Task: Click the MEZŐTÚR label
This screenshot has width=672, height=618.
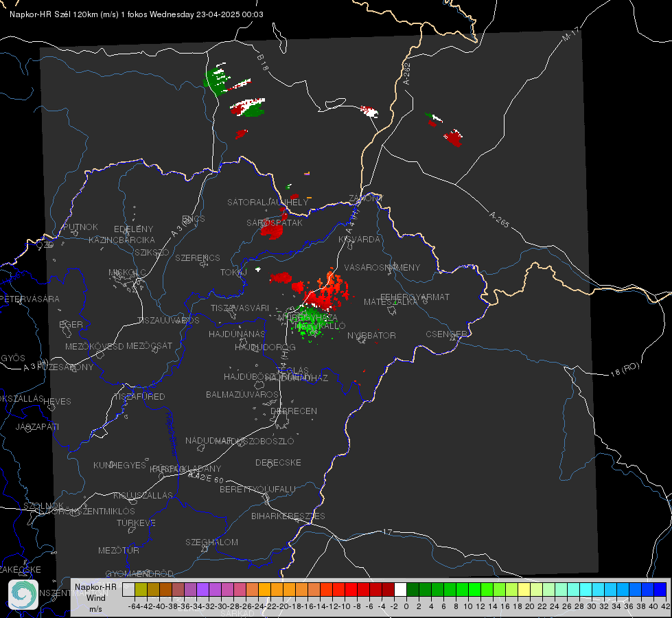Action: pos(118,550)
